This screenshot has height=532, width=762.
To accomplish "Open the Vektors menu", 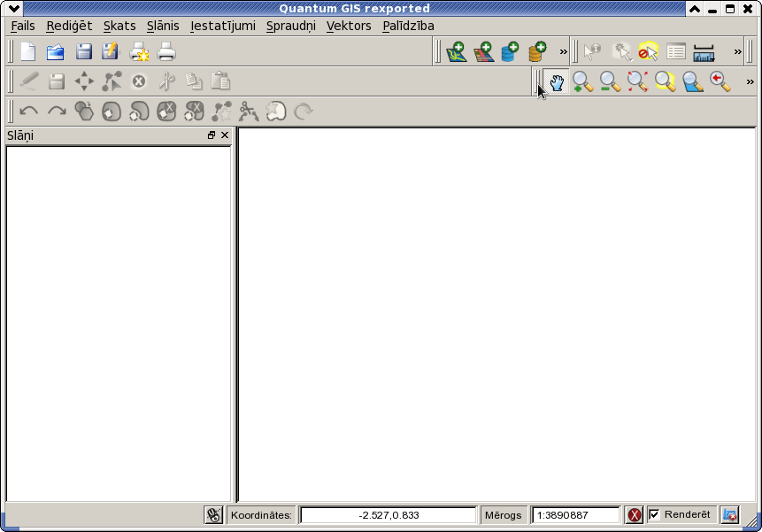I will coord(349,26).
